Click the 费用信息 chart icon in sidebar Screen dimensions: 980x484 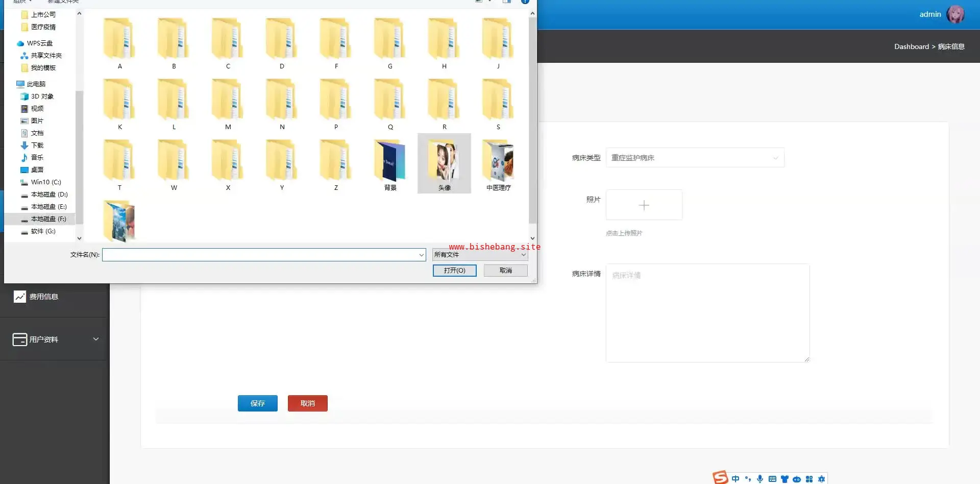point(19,297)
